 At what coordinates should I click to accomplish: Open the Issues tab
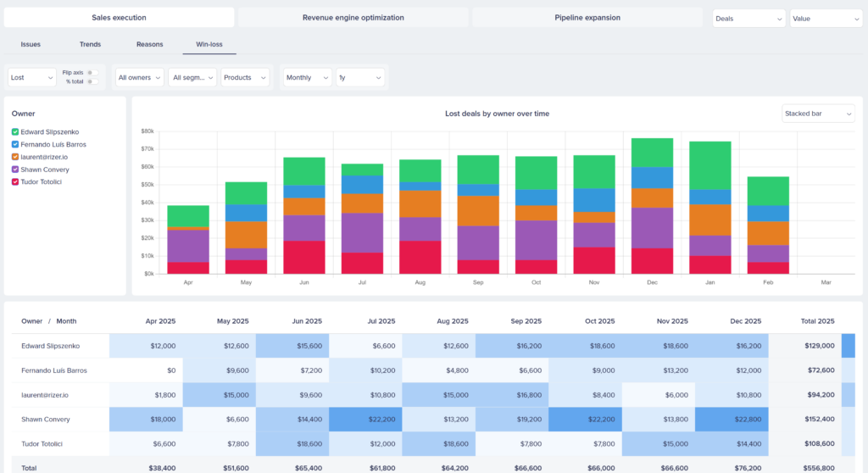[x=31, y=44]
